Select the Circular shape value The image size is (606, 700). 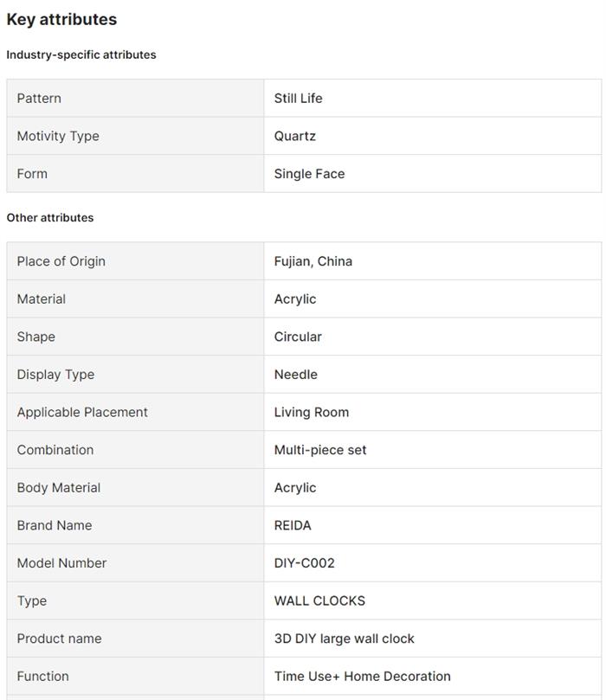tap(298, 337)
